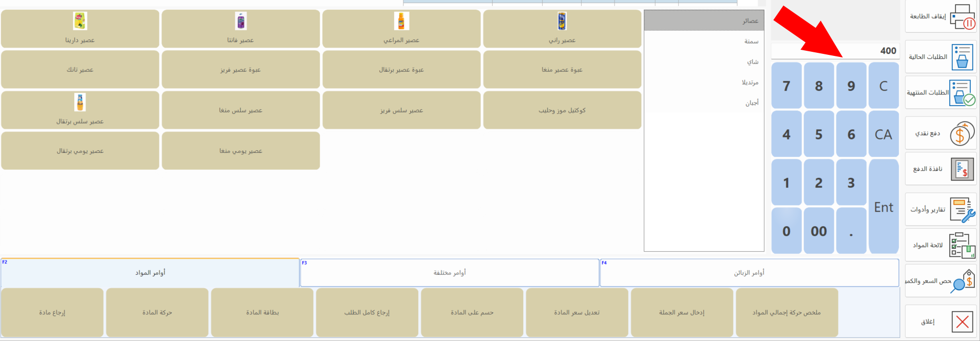Open the الطلبات المنتهية finished orders icon
The height and width of the screenshot is (341, 980).
point(962,93)
